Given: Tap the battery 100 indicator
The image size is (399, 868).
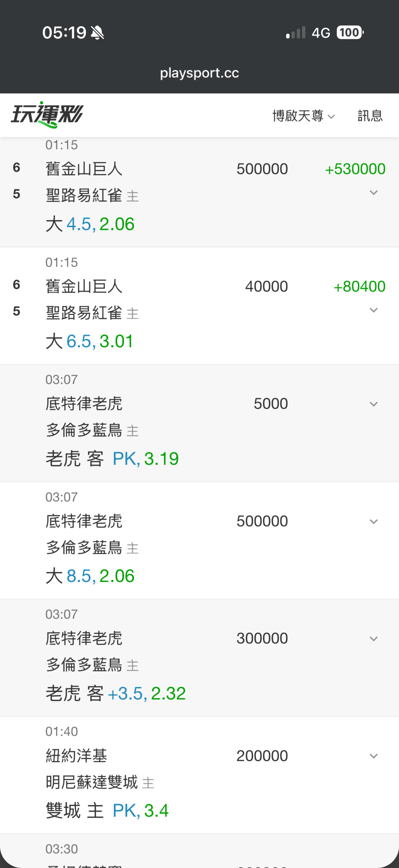Looking at the screenshot, I should (350, 33).
